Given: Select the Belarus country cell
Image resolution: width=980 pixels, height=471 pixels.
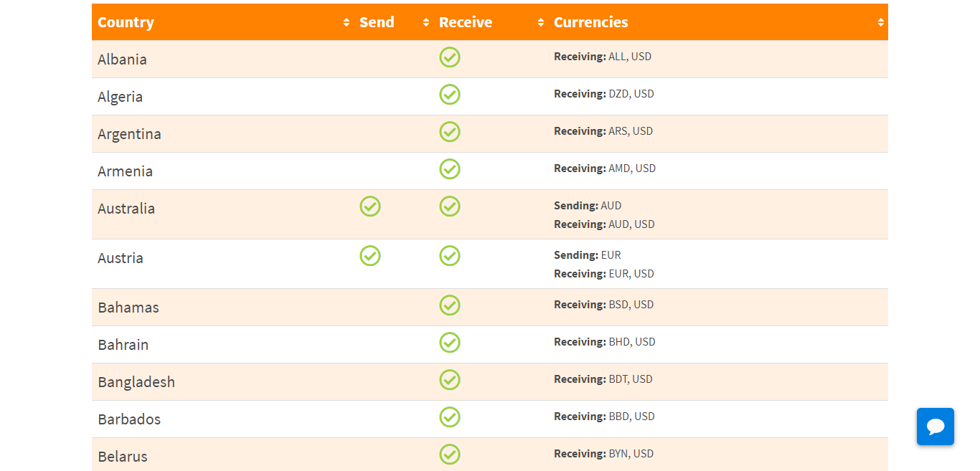Looking at the screenshot, I should click(222, 455).
